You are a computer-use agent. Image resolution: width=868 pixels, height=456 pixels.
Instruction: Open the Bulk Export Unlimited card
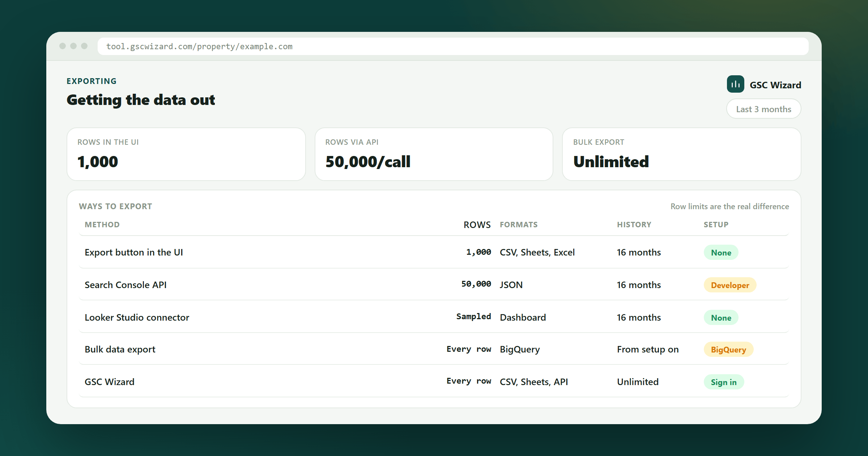[x=682, y=154]
